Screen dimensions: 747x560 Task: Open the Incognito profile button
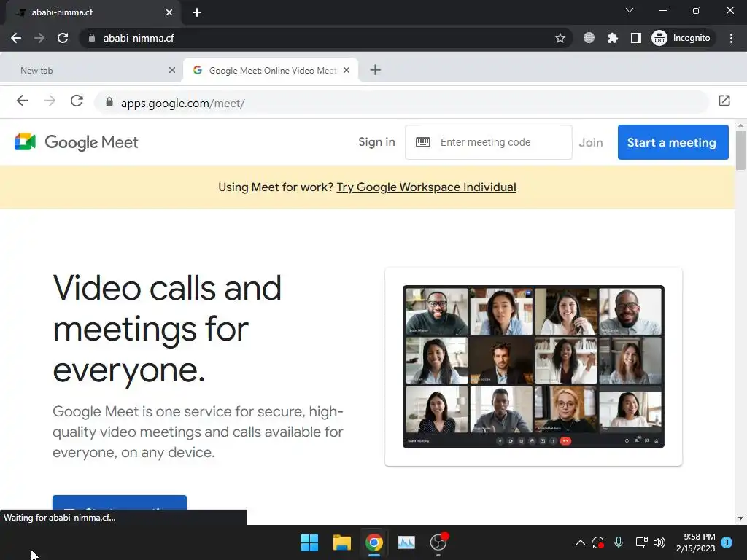[683, 38]
